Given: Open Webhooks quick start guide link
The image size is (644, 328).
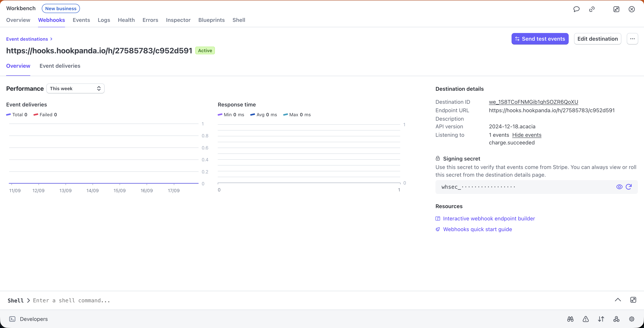Looking at the screenshot, I should coord(477,229).
